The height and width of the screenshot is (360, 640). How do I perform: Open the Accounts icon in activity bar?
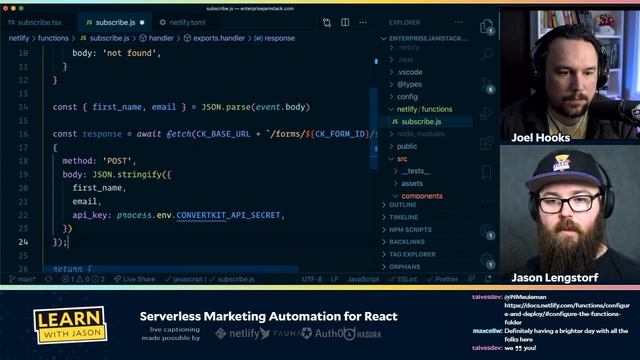click(x=487, y=232)
